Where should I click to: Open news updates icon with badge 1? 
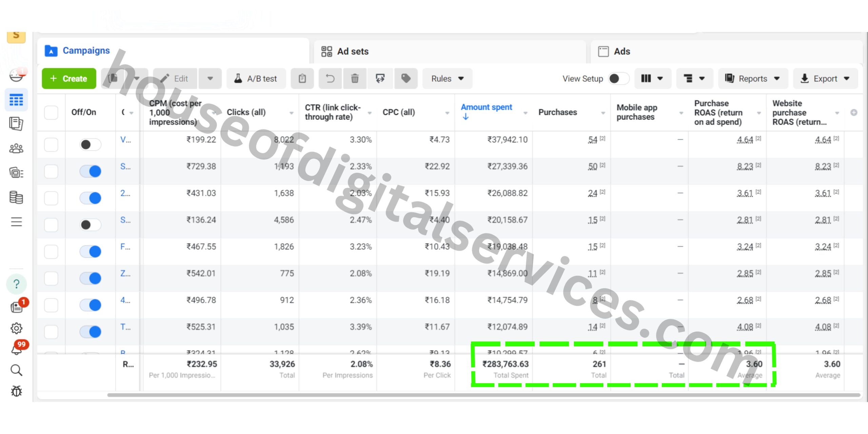point(17,307)
